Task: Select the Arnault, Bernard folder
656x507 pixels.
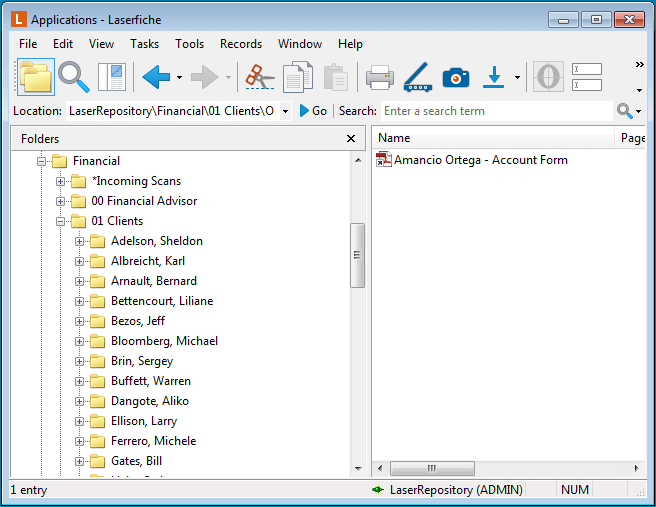Action: point(154,281)
